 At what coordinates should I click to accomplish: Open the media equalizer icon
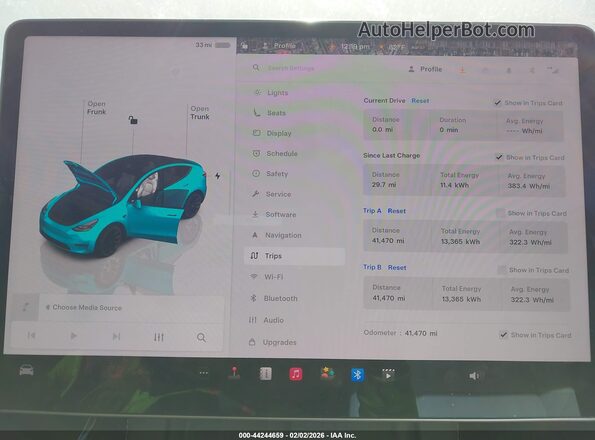159,337
